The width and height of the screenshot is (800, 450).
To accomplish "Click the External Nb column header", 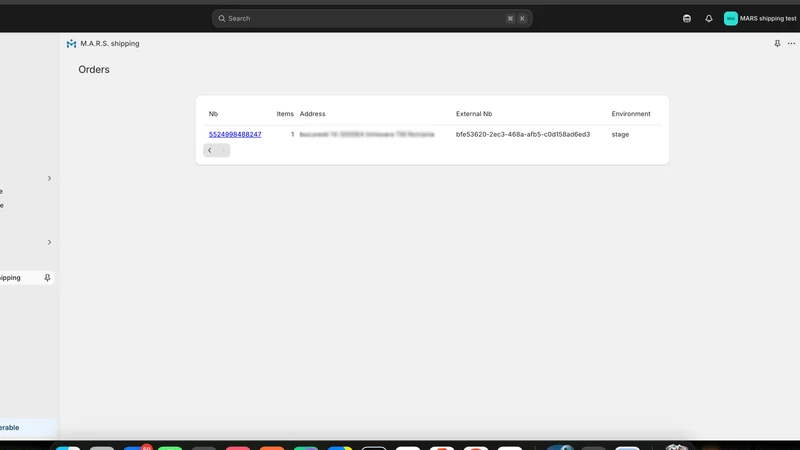I will tap(474, 114).
